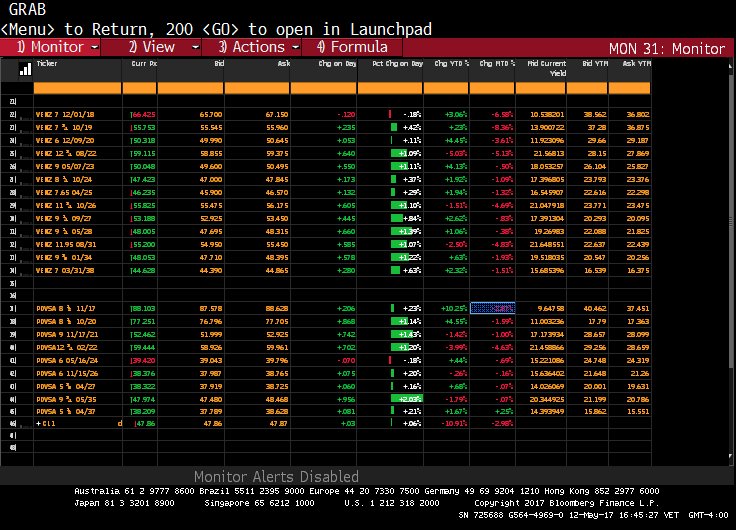Open the 1) Monitor menu

pos(51,47)
